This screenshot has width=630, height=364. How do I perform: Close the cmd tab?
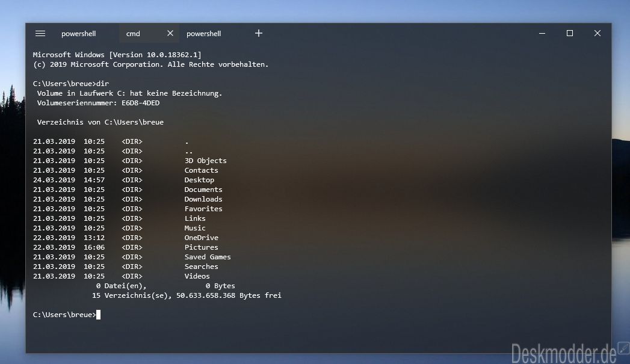(x=170, y=33)
